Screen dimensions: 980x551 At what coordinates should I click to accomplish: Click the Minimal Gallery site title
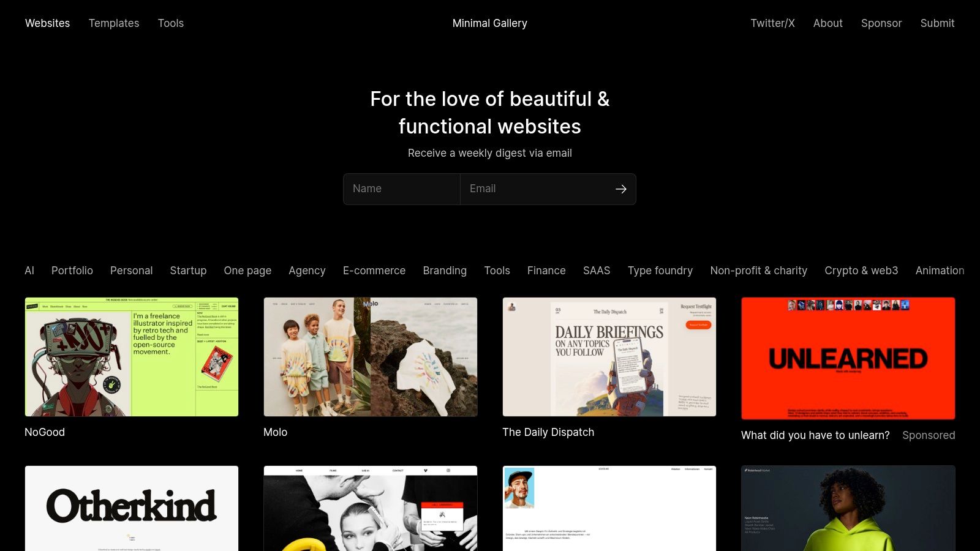489,23
